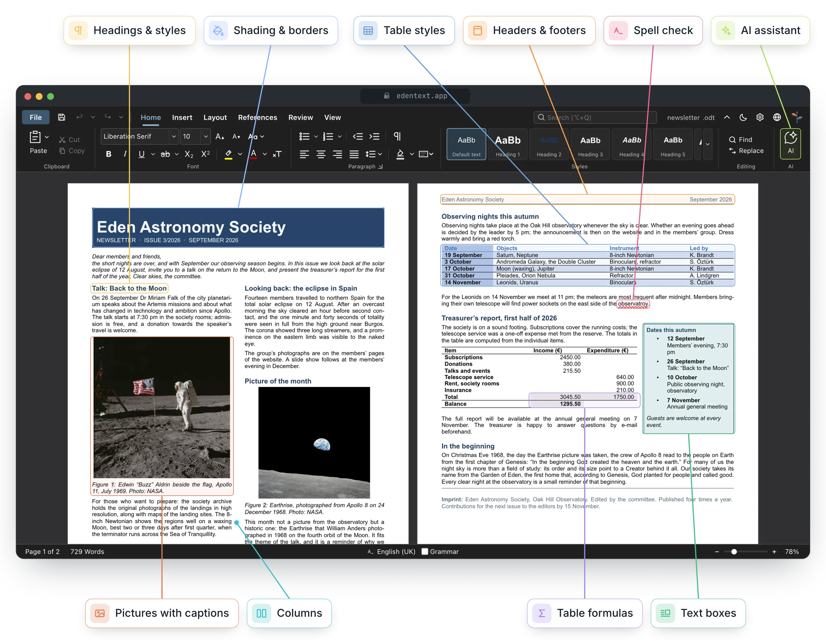
Task: Toggle subscript formatting
Action: [189, 154]
